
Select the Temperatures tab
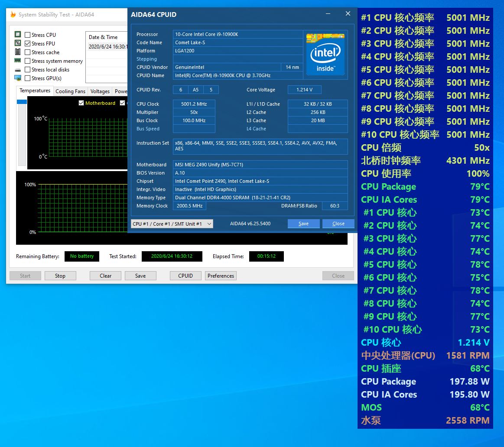point(34,91)
